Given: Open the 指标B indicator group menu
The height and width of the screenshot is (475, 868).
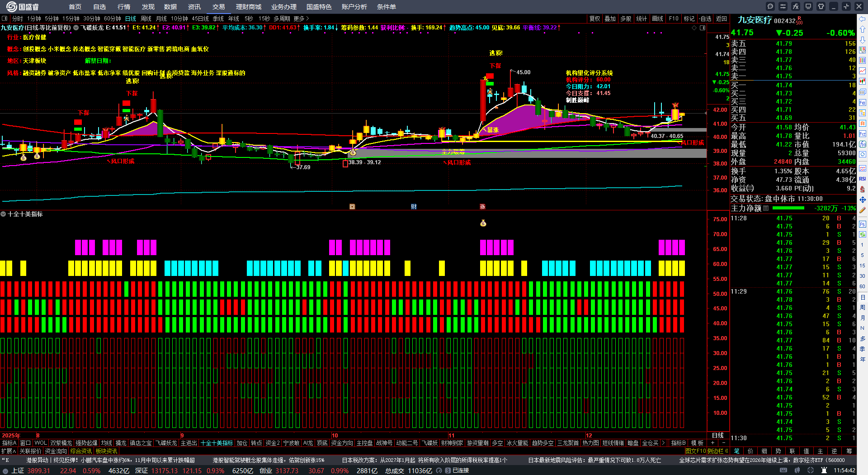Looking at the screenshot, I should tap(678, 443).
